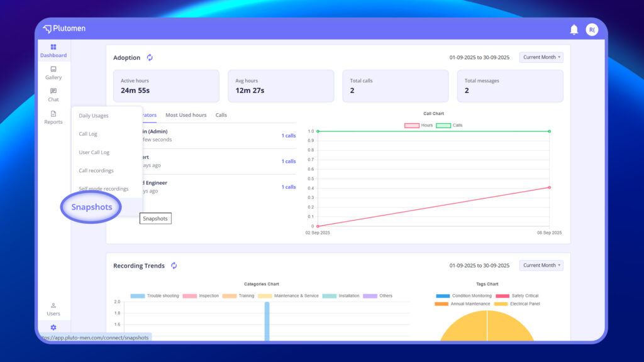Open Adoption Current Month dropdown
Screen dimensions: 644x362
point(541,57)
